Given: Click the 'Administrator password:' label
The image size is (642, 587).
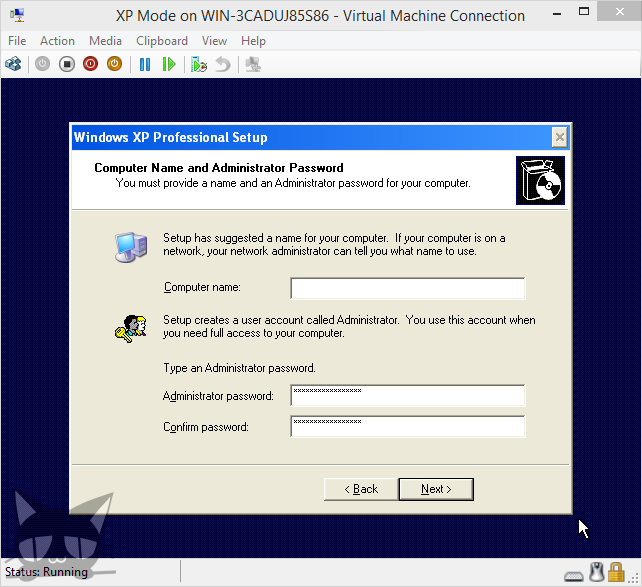Looking at the screenshot, I should (218, 396).
